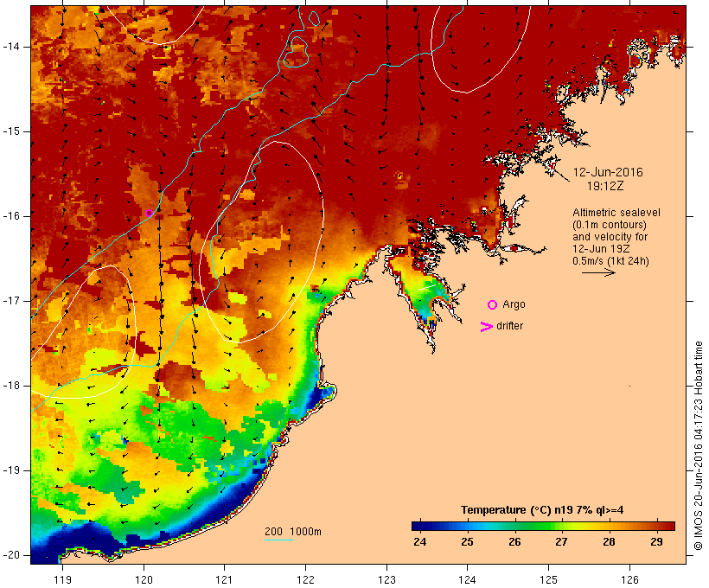Click the colorbar tick label 28
This screenshot has height=588, width=709.
[x=609, y=542]
